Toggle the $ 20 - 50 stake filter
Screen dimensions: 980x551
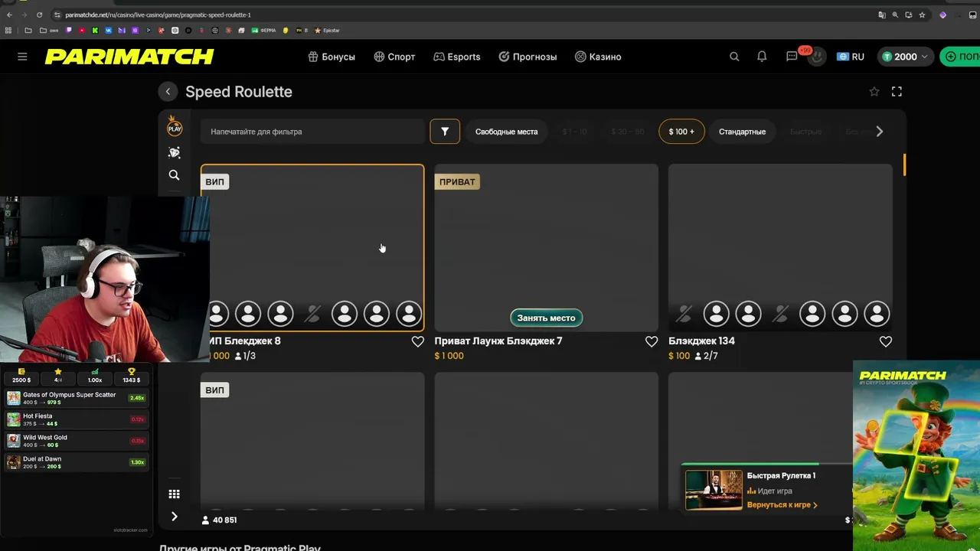628,132
